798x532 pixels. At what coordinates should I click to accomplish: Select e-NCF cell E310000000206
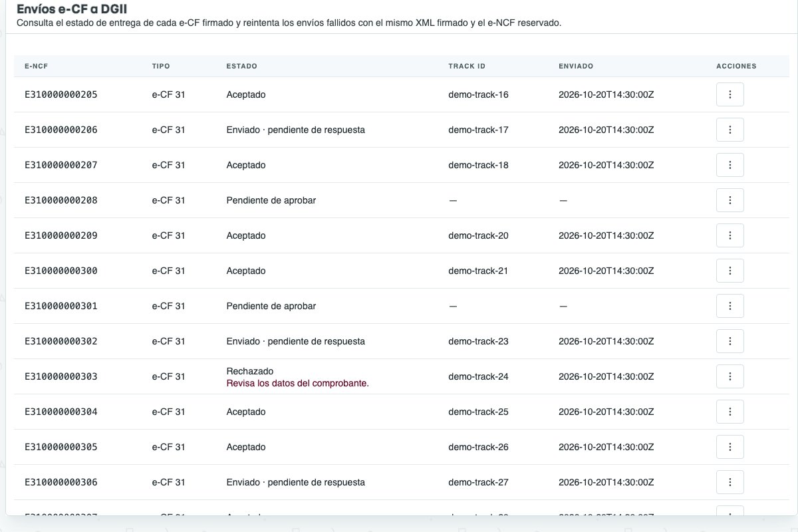61,130
